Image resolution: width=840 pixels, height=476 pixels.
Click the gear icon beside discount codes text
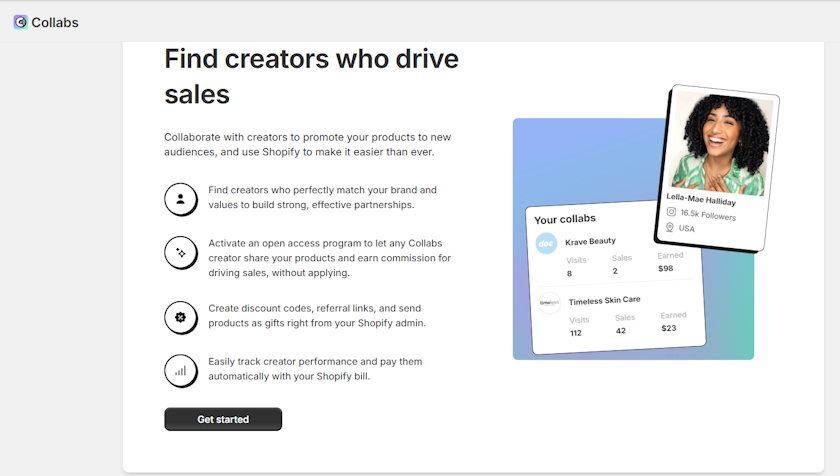(x=181, y=317)
